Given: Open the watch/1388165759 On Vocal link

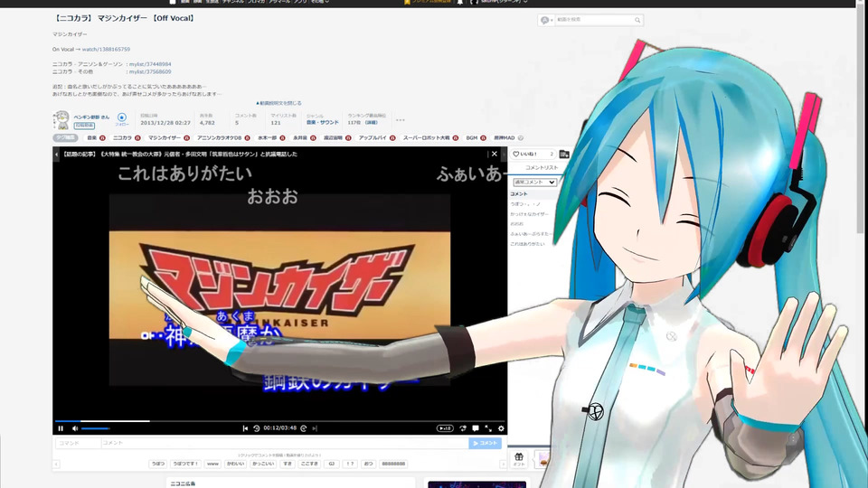Looking at the screenshot, I should pos(107,49).
